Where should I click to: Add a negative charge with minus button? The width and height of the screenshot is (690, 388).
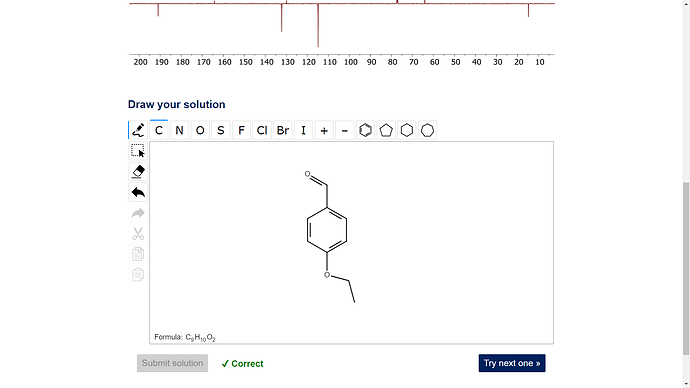tap(345, 130)
